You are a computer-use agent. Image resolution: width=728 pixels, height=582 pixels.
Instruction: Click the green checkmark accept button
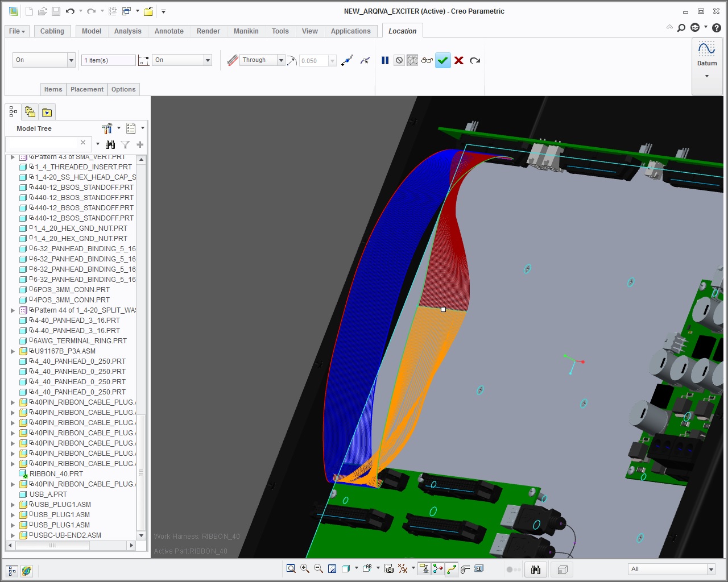click(443, 60)
